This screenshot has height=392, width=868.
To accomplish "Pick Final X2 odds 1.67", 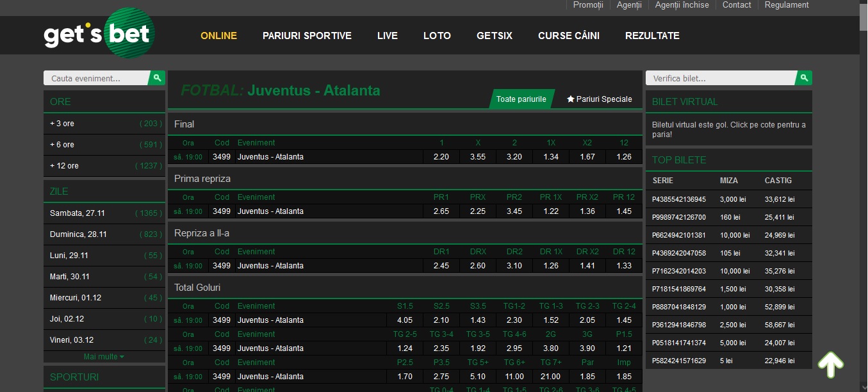I will tap(587, 157).
